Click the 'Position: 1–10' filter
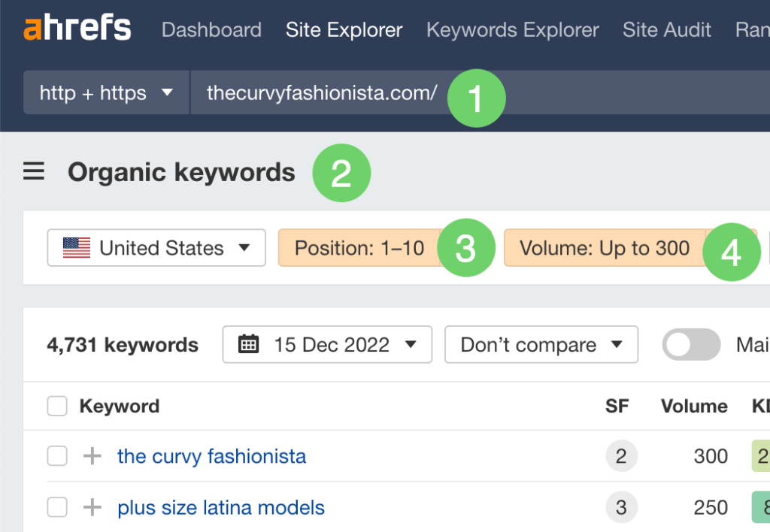The height and width of the screenshot is (532, 770). click(x=359, y=247)
